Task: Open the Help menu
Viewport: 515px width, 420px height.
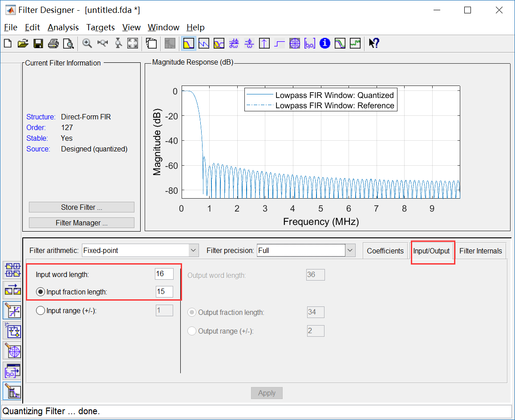Action: [195, 27]
